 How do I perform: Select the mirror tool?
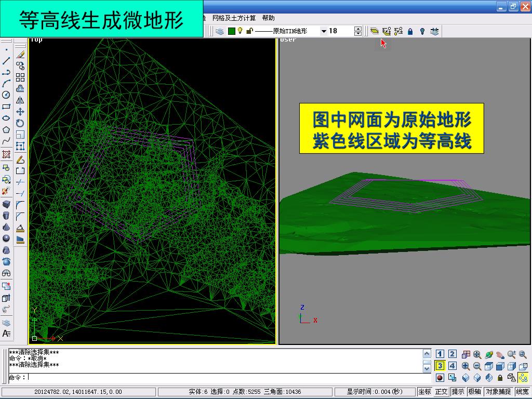coord(20,100)
